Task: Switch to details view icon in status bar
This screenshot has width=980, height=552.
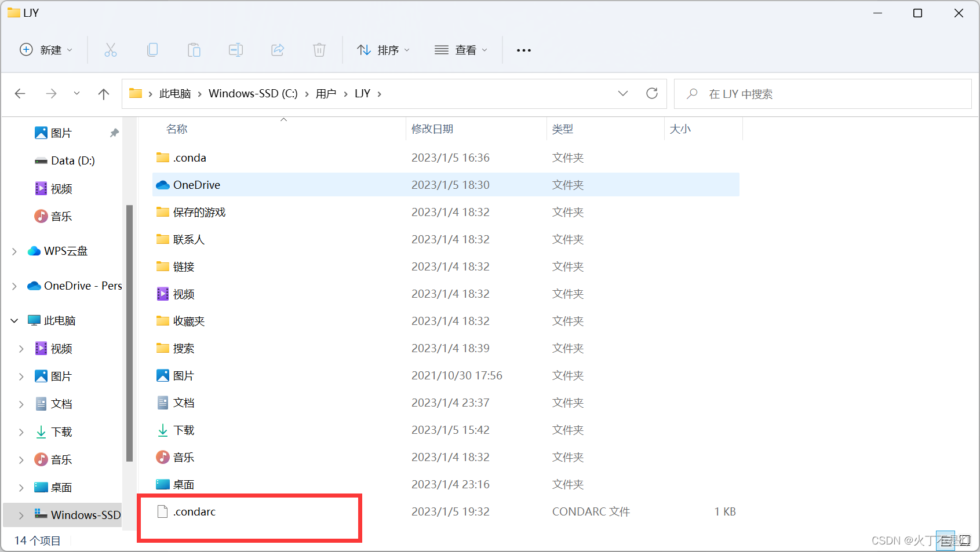Action: pos(946,541)
